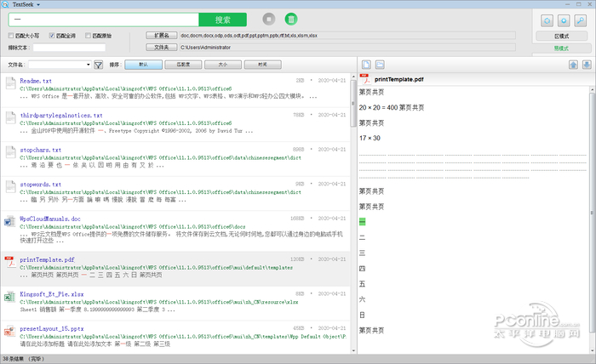Screen dimensions: 596x364
Task: Click the results list vertical scrollbar thumb
Action: pyautogui.click(x=353, y=103)
